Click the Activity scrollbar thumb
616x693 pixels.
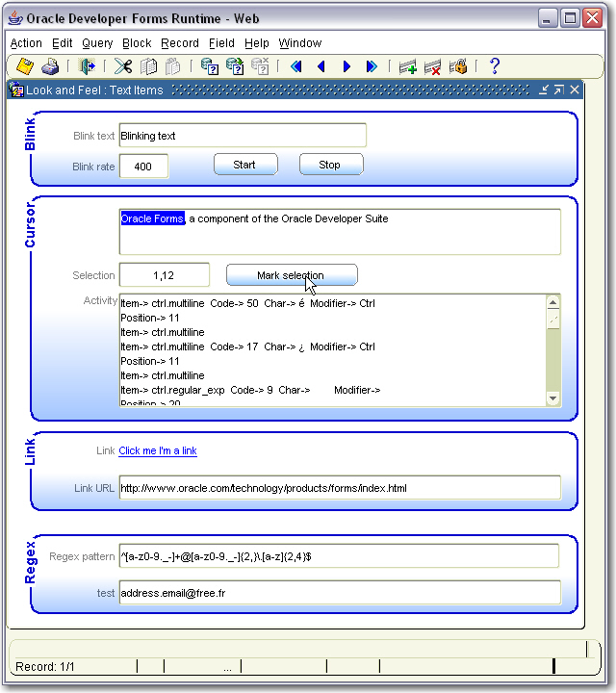tap(553, 320)
